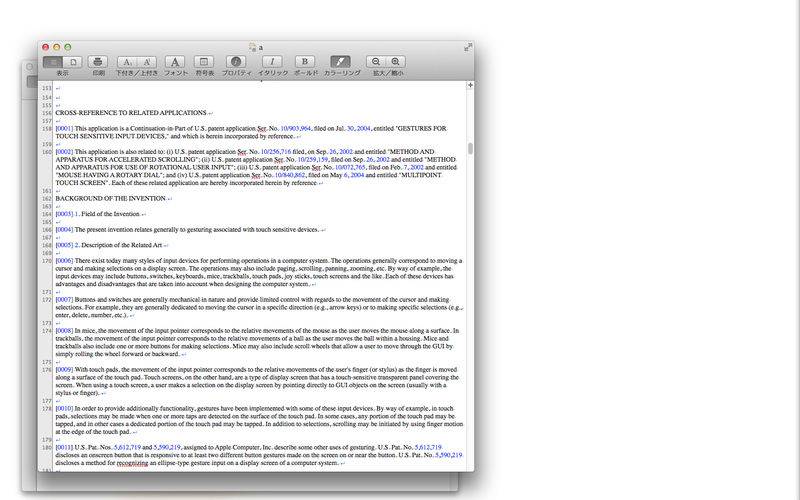Screen dimensions: 800x500
Task: Click the year 2004 after 'Jul. 30,'
Action: point(364,129)
